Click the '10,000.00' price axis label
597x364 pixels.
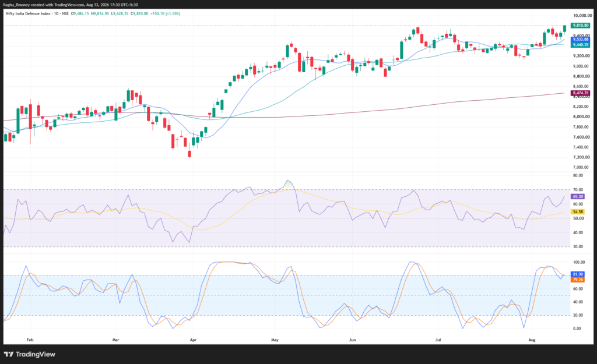click(582, 16)
